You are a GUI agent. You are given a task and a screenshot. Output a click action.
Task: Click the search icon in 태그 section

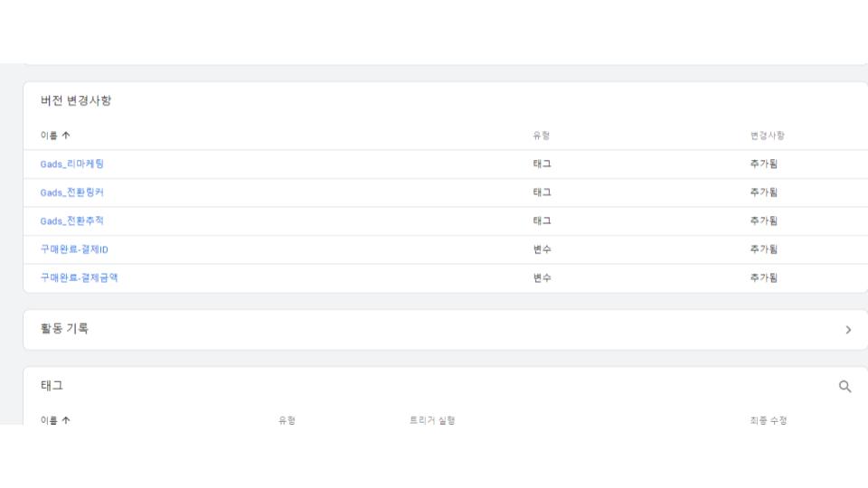point(844,386)
